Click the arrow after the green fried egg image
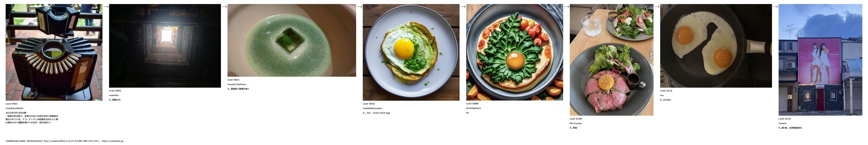The image size is (868, 145). tap(463, 6)
